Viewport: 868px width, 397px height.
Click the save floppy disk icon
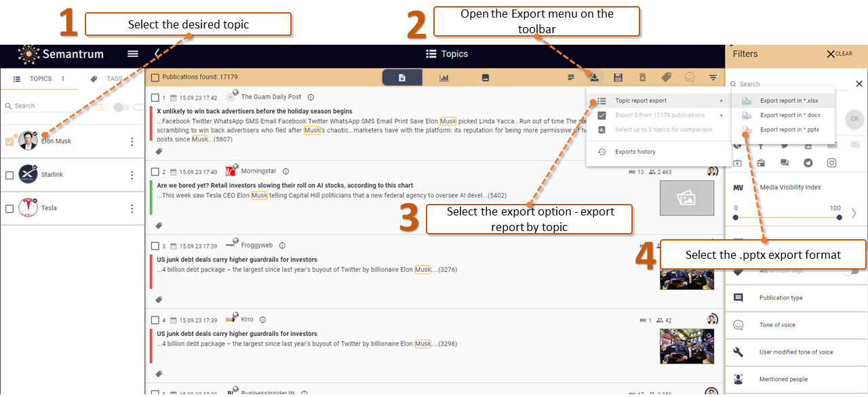618,78
